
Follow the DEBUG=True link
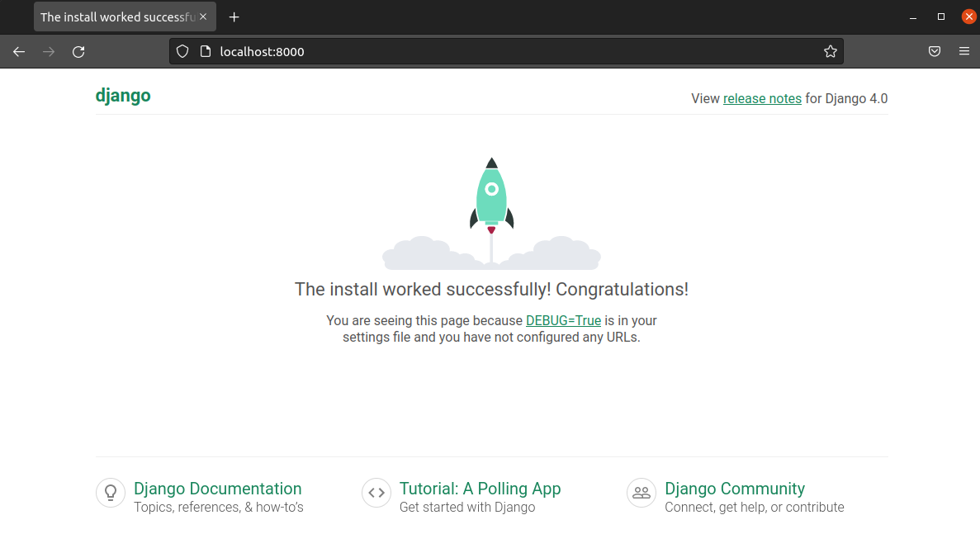pyautogui.click(x=563, y=320)
